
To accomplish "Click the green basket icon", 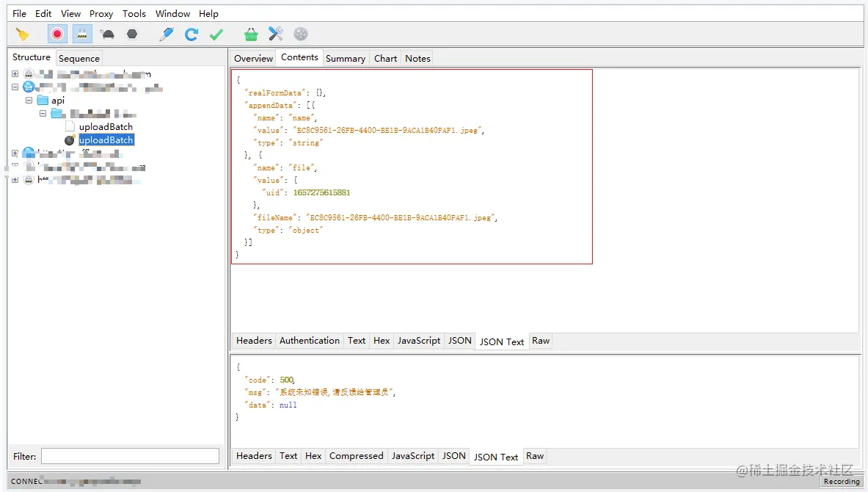I will click(251, 35).
